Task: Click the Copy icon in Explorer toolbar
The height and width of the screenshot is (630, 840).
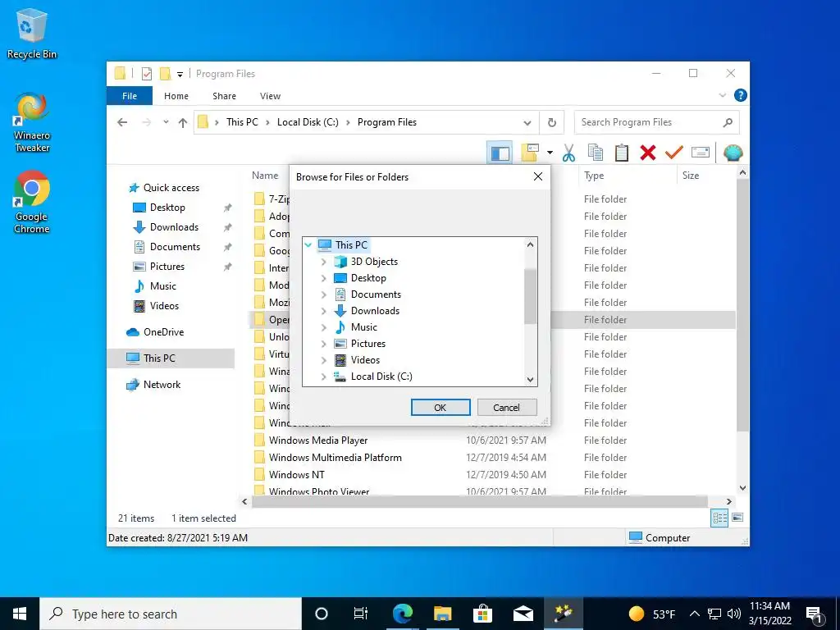Action: [x=596, y=153]
